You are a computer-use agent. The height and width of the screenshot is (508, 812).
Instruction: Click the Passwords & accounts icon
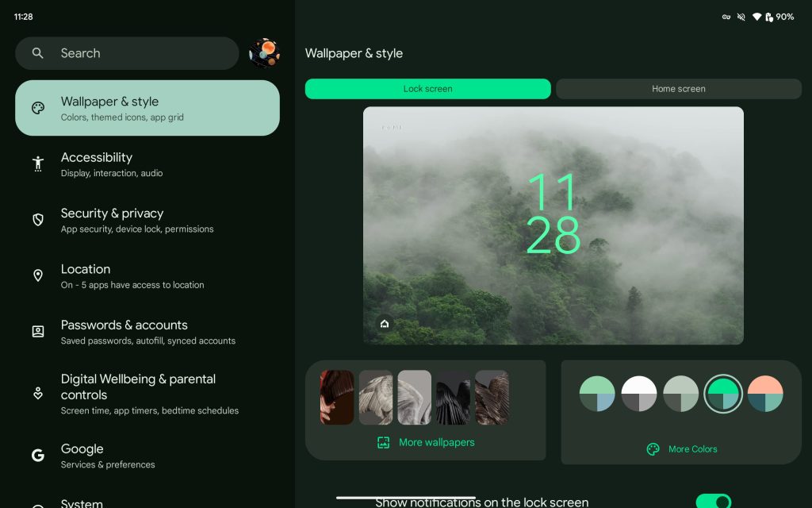coord(38,332)
